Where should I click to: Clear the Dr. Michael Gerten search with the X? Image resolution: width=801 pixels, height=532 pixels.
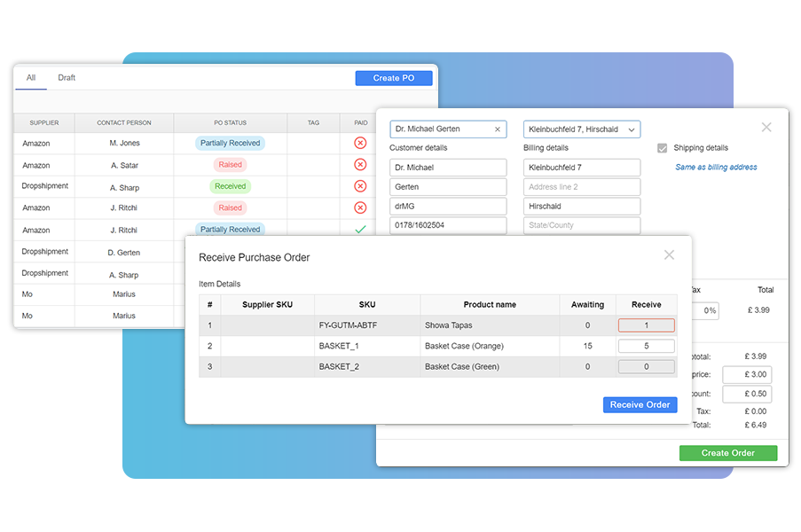497,129
